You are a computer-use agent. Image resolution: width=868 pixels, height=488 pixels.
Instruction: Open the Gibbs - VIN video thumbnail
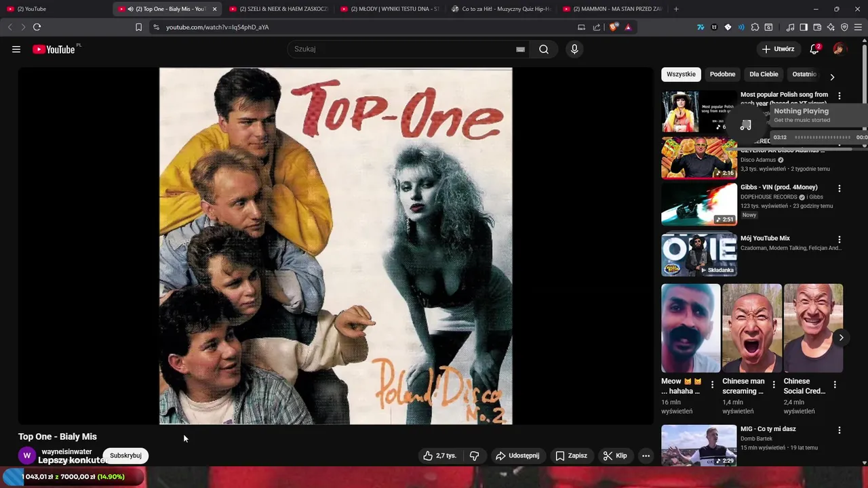pos(699,204)
